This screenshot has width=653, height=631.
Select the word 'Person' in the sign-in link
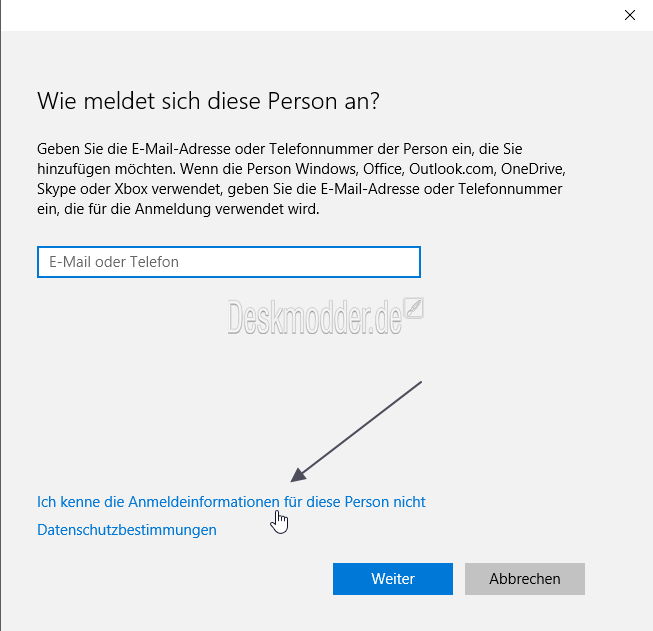pyautogui.click(x=366, y=502)
